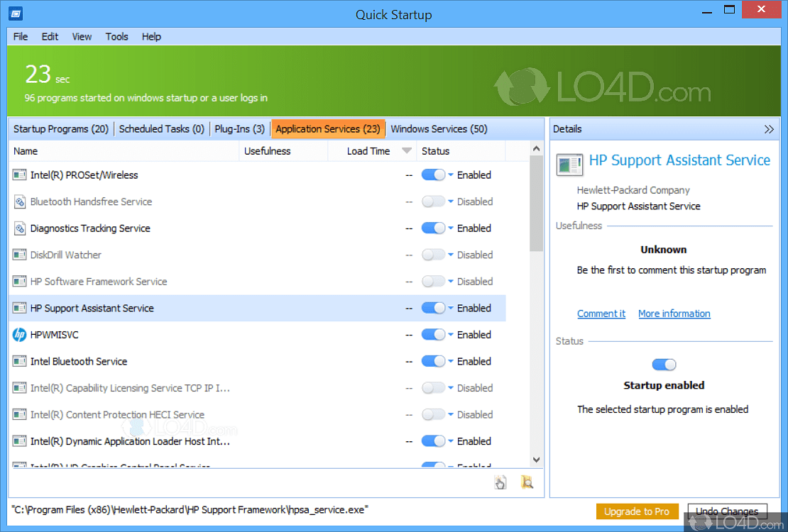Image resolution: width=788 pixels, height=532 pixels.
Task: Toggle the Startup enabled switch in the Details panel
Action: pos(664,365)
